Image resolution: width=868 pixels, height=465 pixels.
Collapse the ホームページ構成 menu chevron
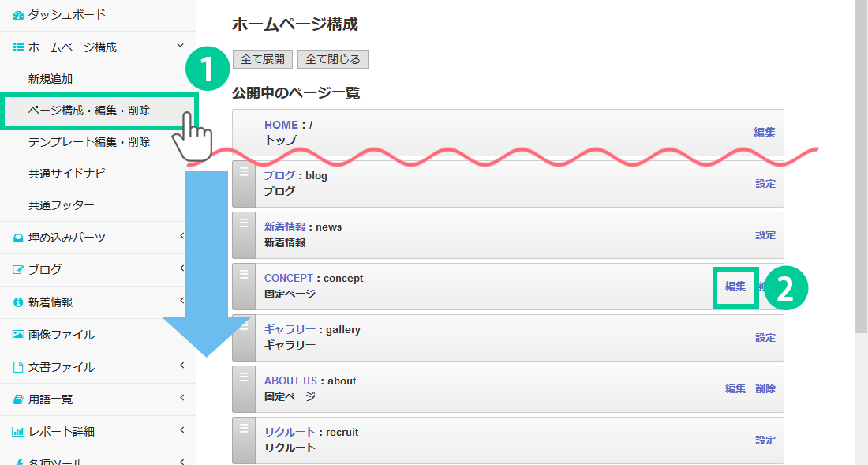(x=181, y=47)
